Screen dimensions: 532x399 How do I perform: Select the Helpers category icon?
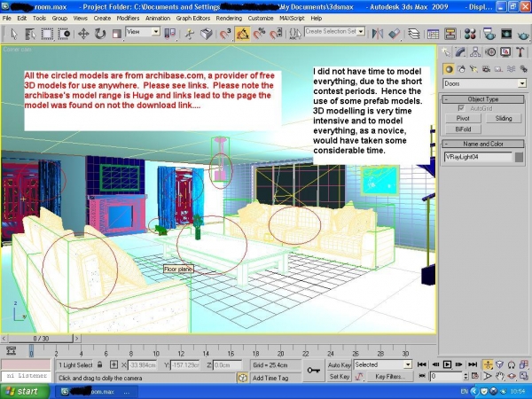point(498,69)
